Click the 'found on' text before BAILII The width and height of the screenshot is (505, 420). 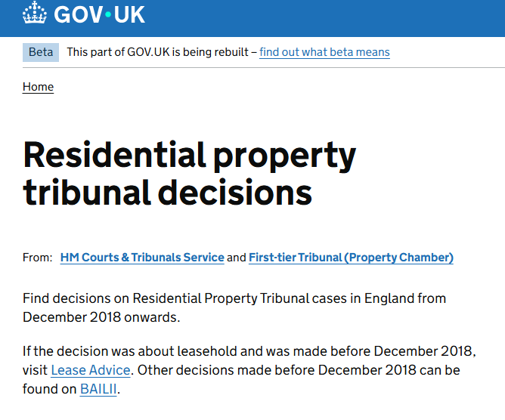click(49, 389)
